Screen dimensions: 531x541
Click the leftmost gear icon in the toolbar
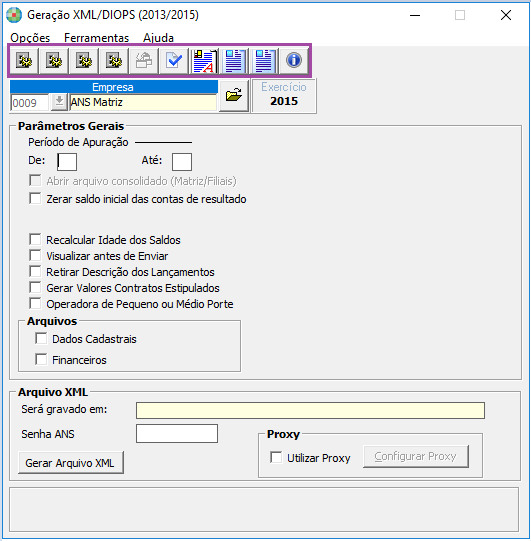(x=24, y=61)
